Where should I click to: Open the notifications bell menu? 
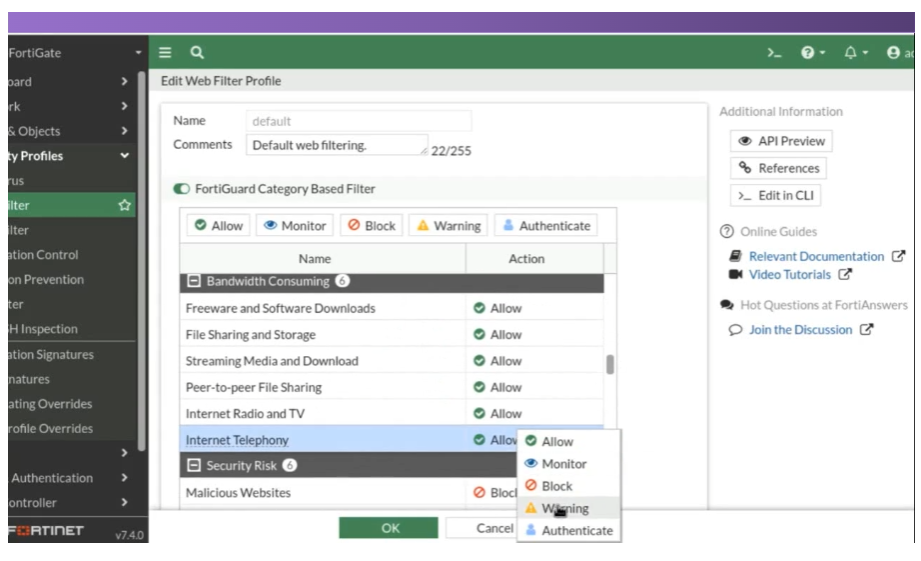[855, 53]
